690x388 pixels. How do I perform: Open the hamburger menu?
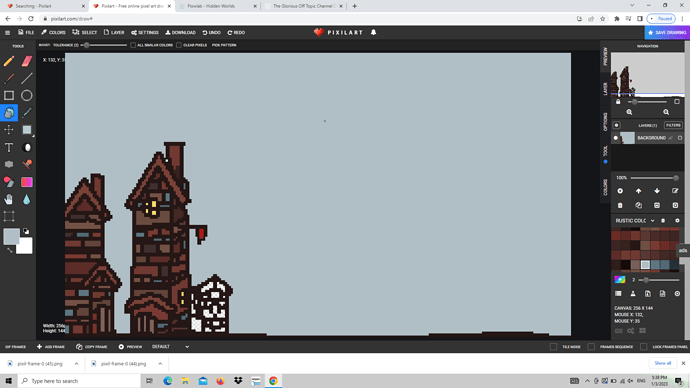[x=7, y=33]
